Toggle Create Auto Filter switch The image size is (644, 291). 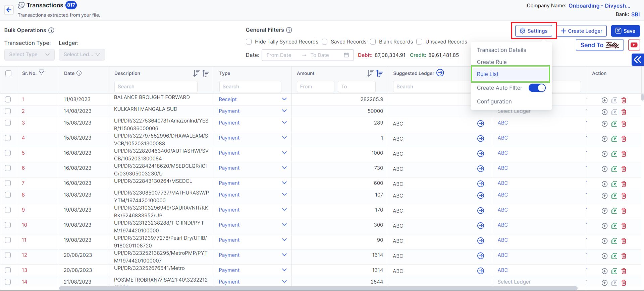[537, 88]
